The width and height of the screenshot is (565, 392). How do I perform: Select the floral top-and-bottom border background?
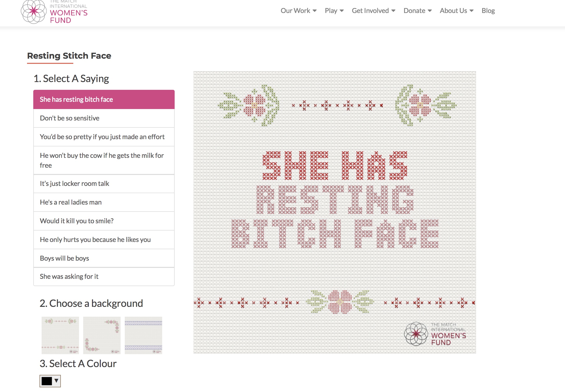click(60, 335)
